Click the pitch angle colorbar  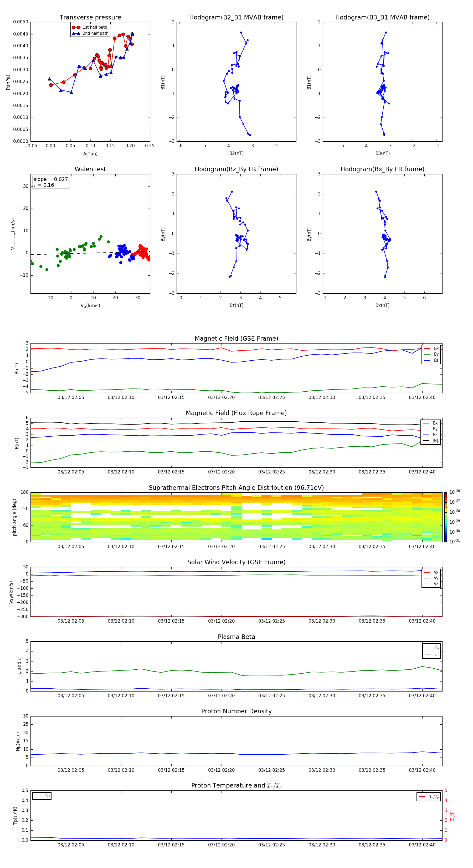pyautogui.click(x=445, y=517)
